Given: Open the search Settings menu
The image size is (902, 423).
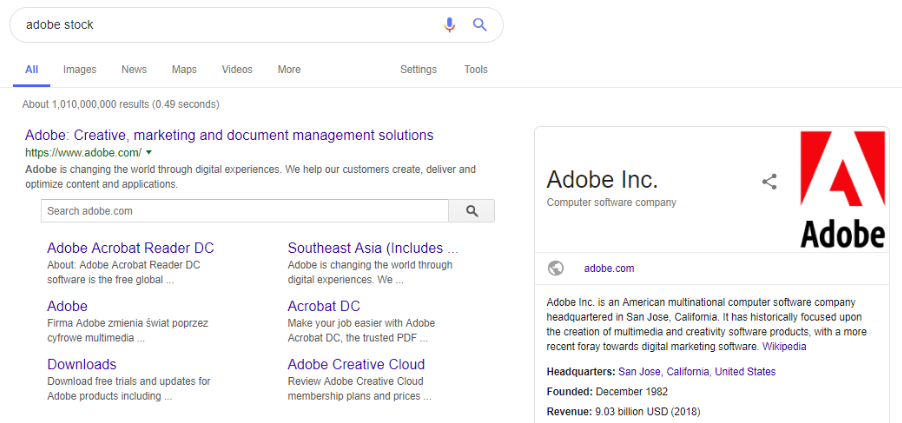Looking at the screenshot, I should tap(418, 70).
